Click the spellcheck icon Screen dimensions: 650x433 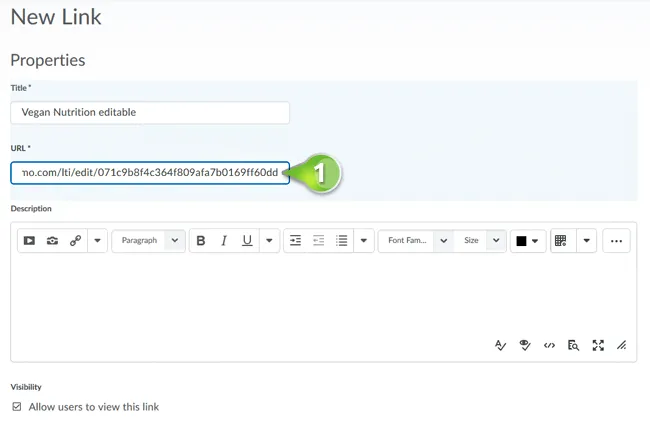pos(500,345)
